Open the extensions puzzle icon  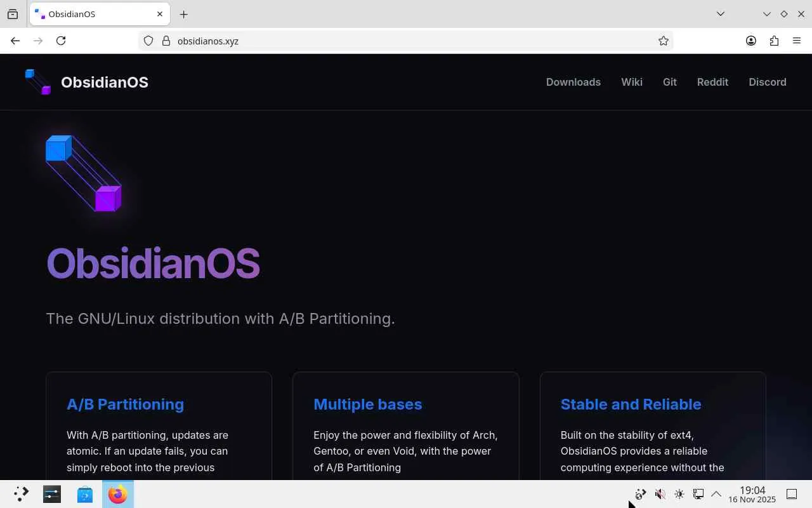pos(774,41)
